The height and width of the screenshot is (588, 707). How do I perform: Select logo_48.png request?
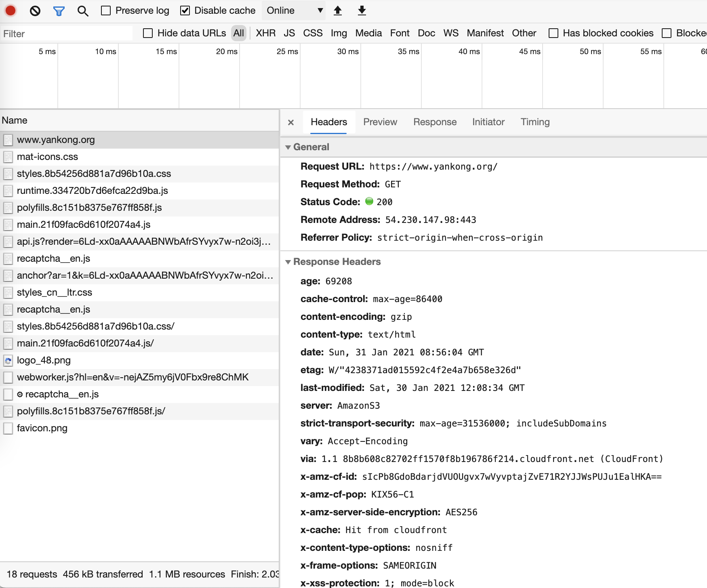tap(139, 361)
